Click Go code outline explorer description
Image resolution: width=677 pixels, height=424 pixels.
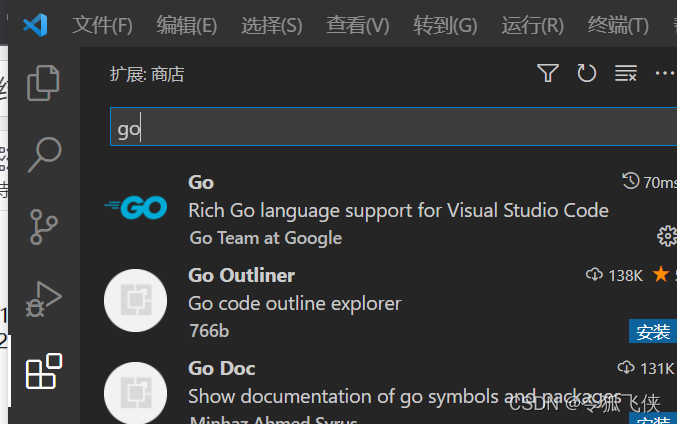coord(295,304)
